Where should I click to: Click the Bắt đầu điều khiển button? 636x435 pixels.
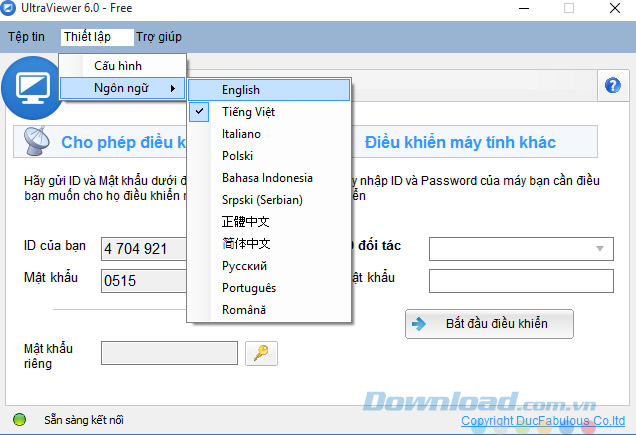489,324
